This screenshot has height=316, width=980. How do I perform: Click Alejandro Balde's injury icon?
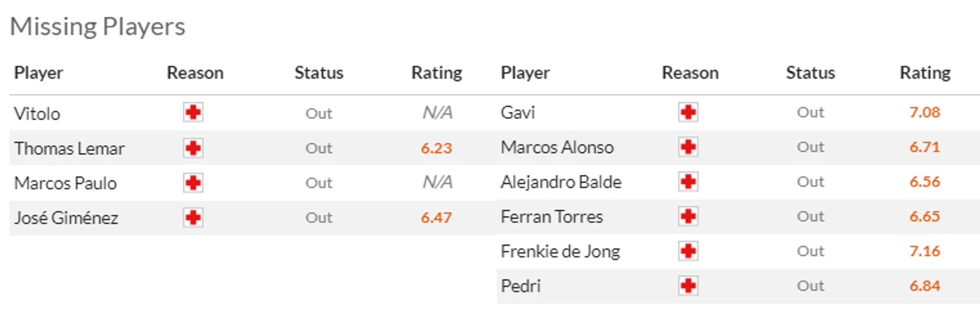pyautogui.click(x=688, y=182)
